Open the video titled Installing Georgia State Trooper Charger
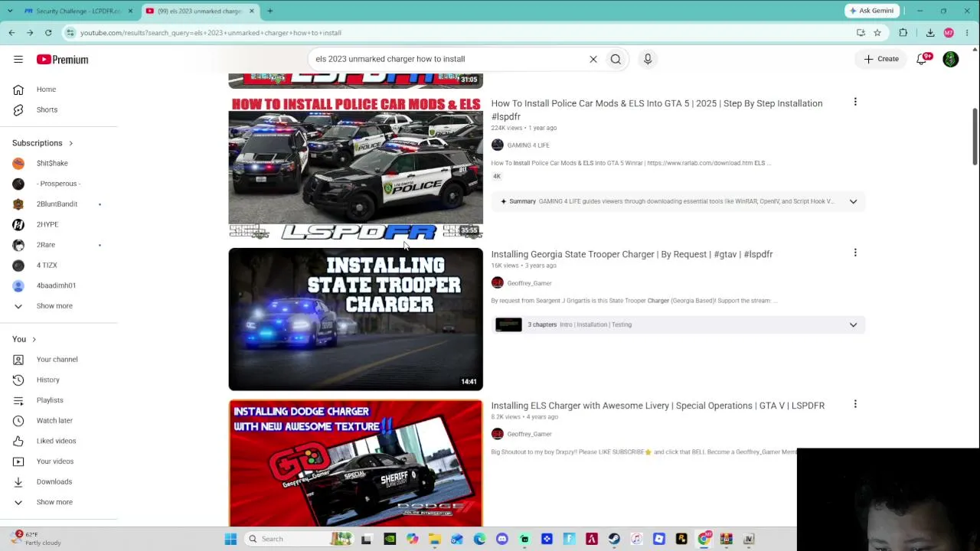Viewport: 980px width, 551px height. pos(632,254)
